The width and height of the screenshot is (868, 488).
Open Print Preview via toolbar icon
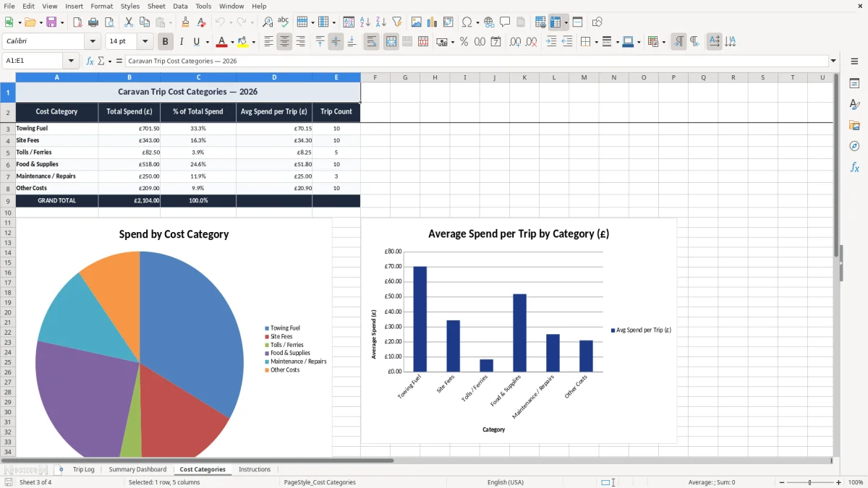coord(109,22)
